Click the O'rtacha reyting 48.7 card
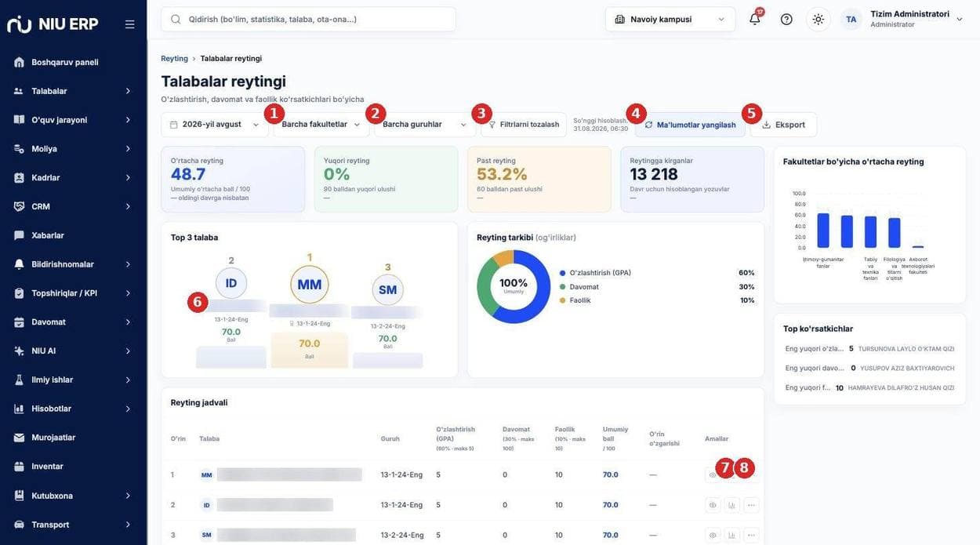980x545 pixels. pyautogui.click(x=233, y=180)
